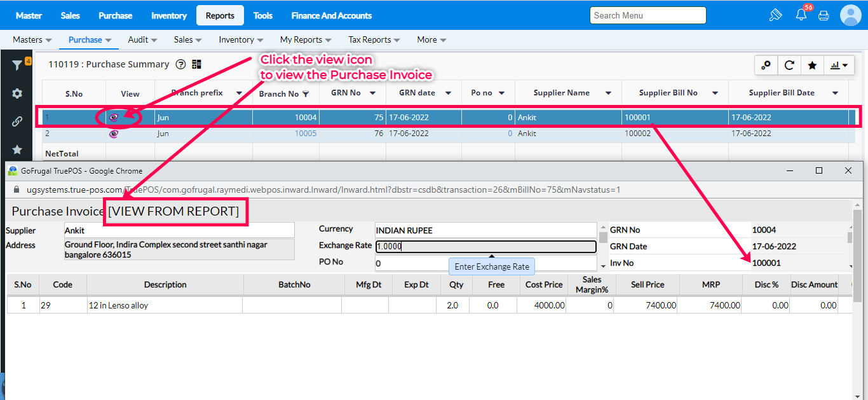Click the 12 in Lenso alloy description

point(165,305)
